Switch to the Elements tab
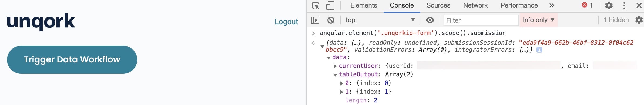644x105 pixels. [364, 5]
